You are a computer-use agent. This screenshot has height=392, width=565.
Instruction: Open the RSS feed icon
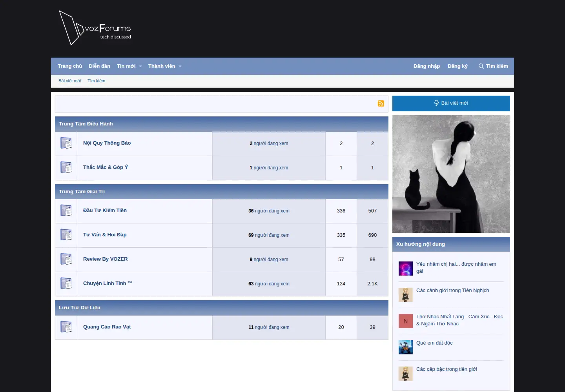(x=381, y=103)
